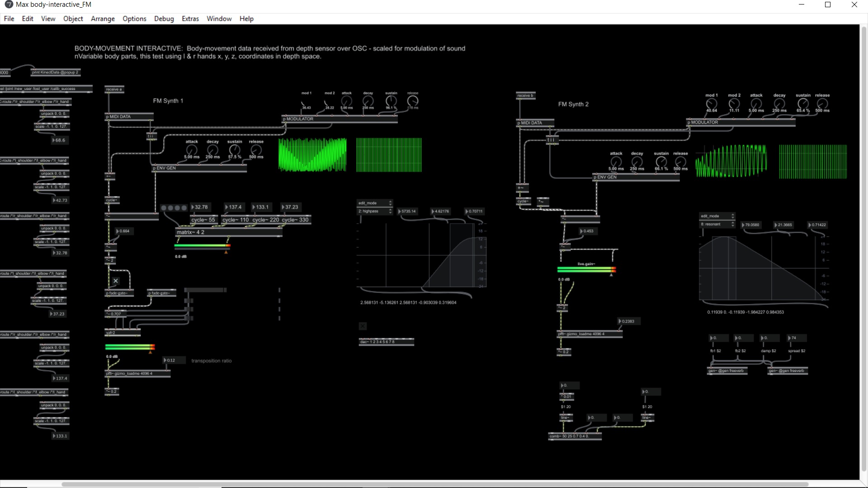Screen dimensions: 868x488
Task: Click the four-circle radio group above matrix~
Action: [x=174, y=208]
